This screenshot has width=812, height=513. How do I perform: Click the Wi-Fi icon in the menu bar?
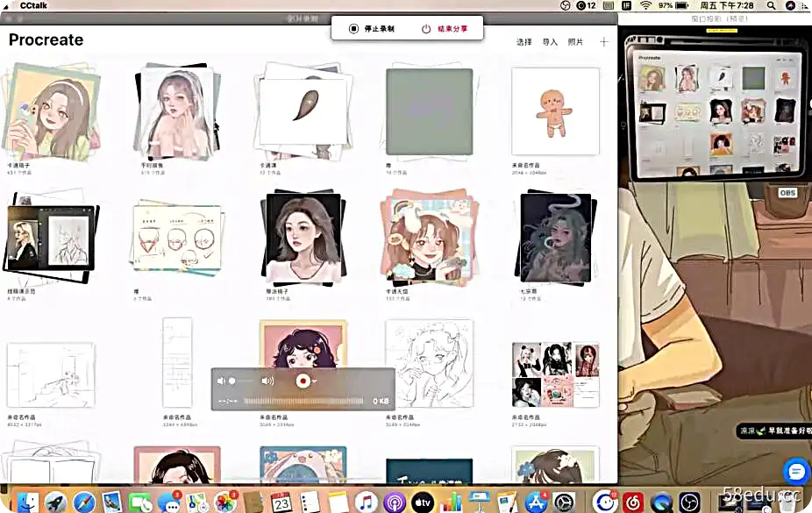[x=645, y=5]
